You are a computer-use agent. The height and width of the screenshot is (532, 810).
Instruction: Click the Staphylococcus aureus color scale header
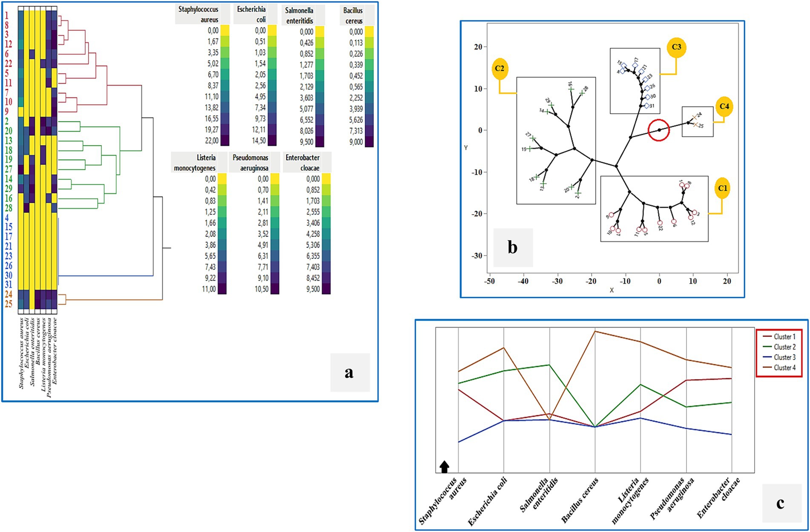[198, 14]
